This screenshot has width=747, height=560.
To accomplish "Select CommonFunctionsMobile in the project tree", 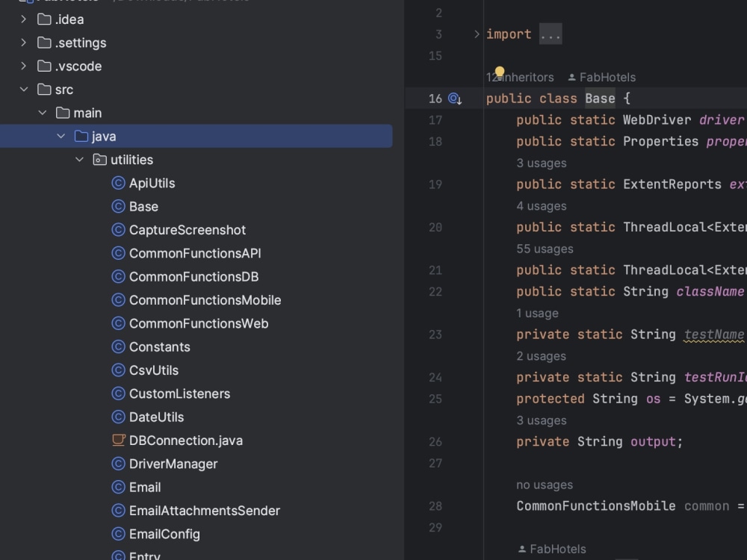I will (x=205, y=299).
